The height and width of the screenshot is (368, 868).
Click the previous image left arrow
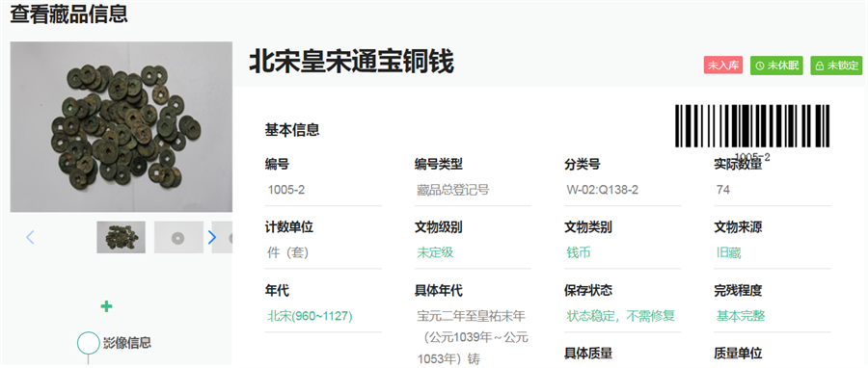point(31,238)
